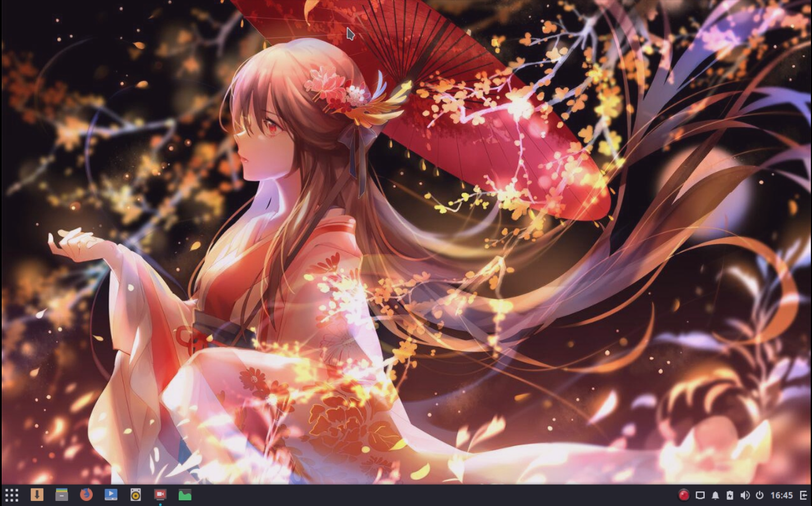The height and width of the screenshot is (506, 812).
Task: Open the volume control in tray
Action: (745, 495)
